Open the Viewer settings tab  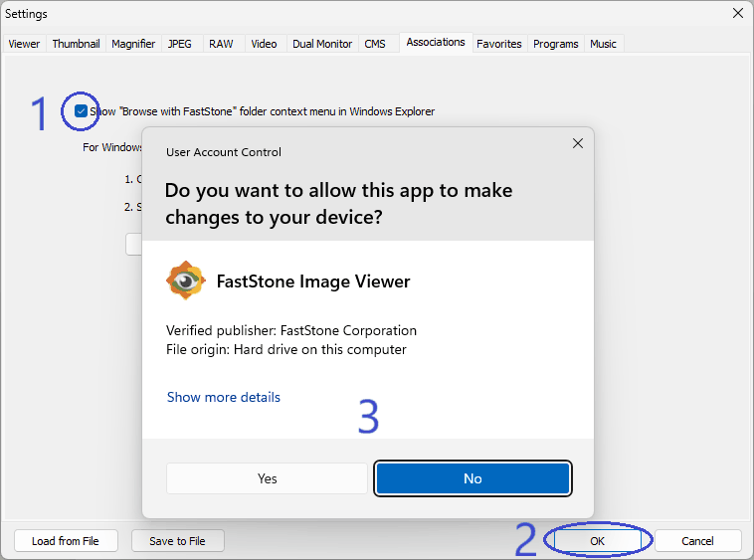24,44
